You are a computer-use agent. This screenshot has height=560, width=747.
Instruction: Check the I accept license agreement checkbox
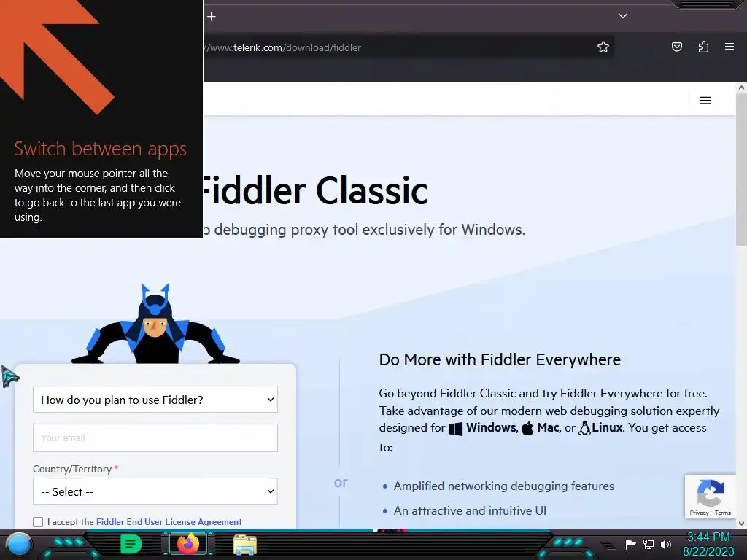click(x=38, y=522)
